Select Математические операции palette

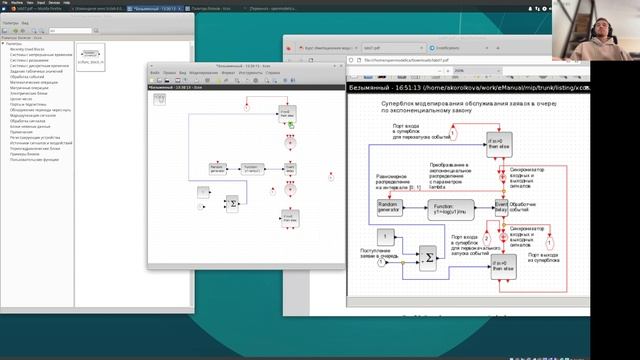click(x=34, y=82)
